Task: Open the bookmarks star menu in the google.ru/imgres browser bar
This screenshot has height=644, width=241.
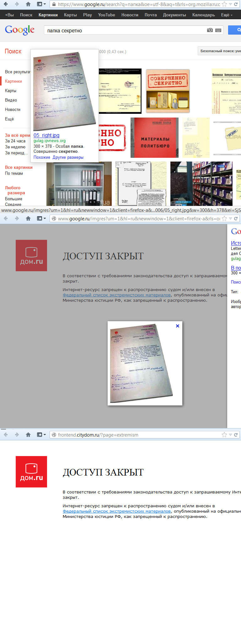Action: click(x=41, y=218)
